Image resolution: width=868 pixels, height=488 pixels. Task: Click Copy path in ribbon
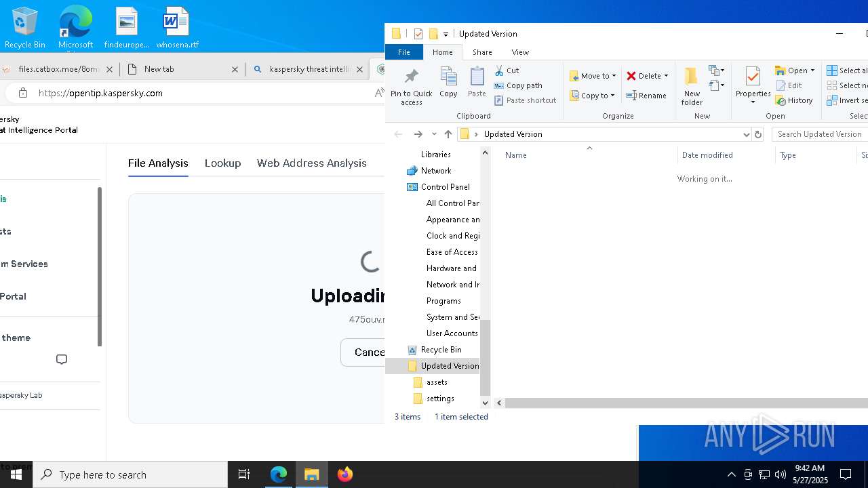[518, 85]
